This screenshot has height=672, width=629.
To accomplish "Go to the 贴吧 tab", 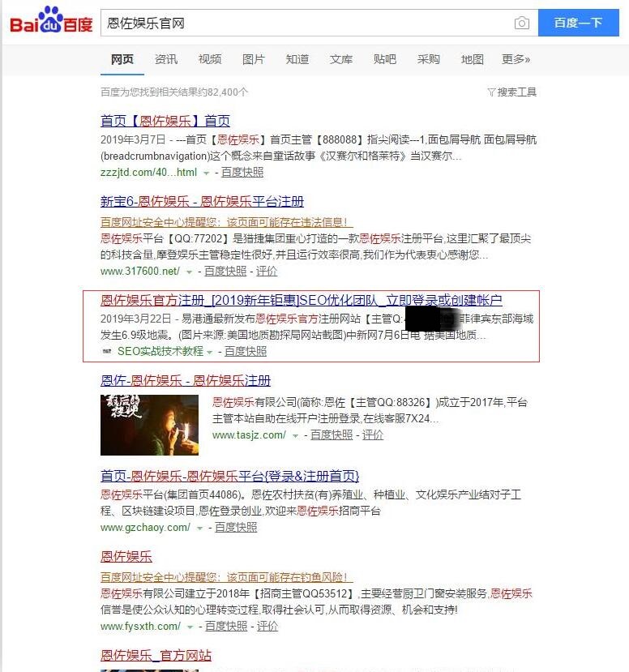I will click(x=385, y=59).
